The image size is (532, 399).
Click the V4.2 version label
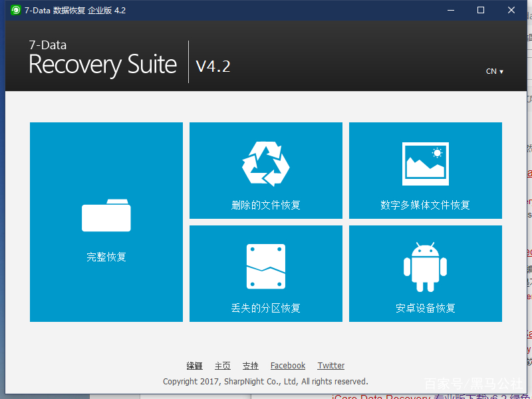click(213, 66)
